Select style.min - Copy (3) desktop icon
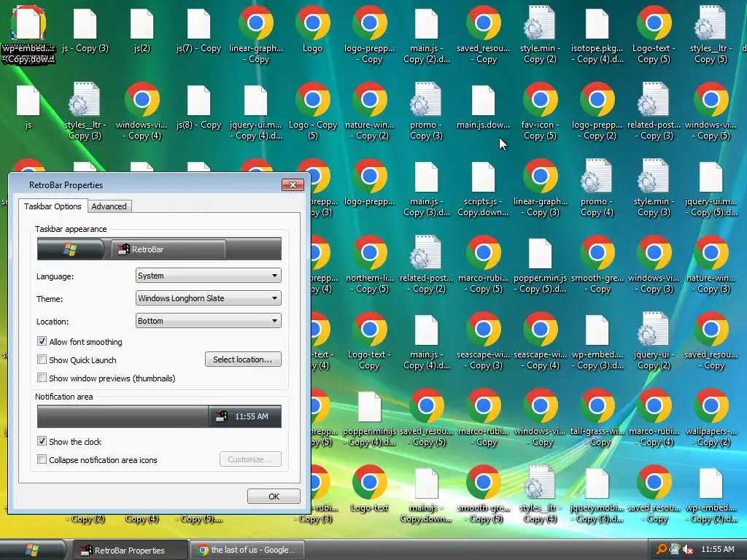The height and width of the screenshot is (560, 747). (x=654, y=188)
